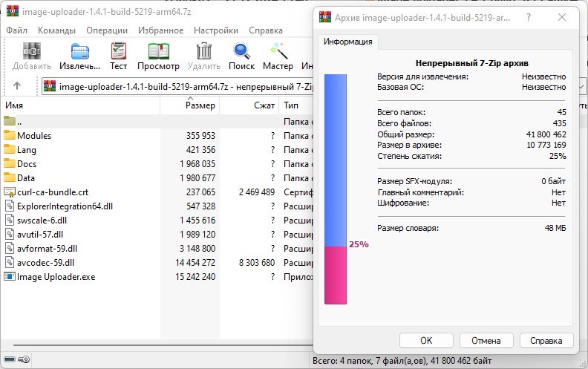
Task: Select the Data folder icon
Action: (x=10, y=177)
